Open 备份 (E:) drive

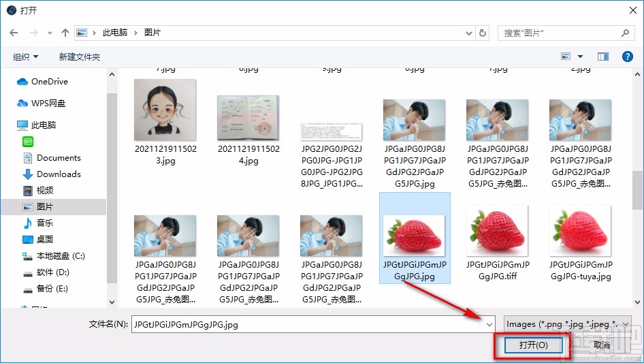45,289
